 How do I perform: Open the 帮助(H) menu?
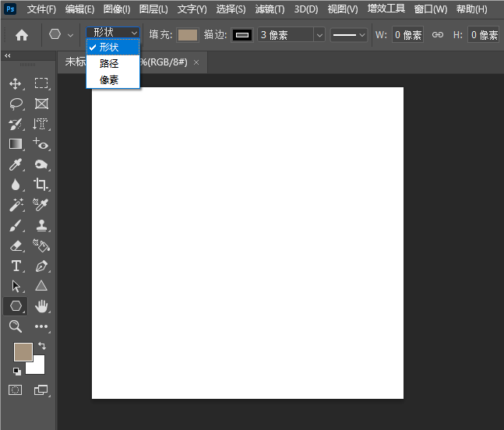click(471, 9)
